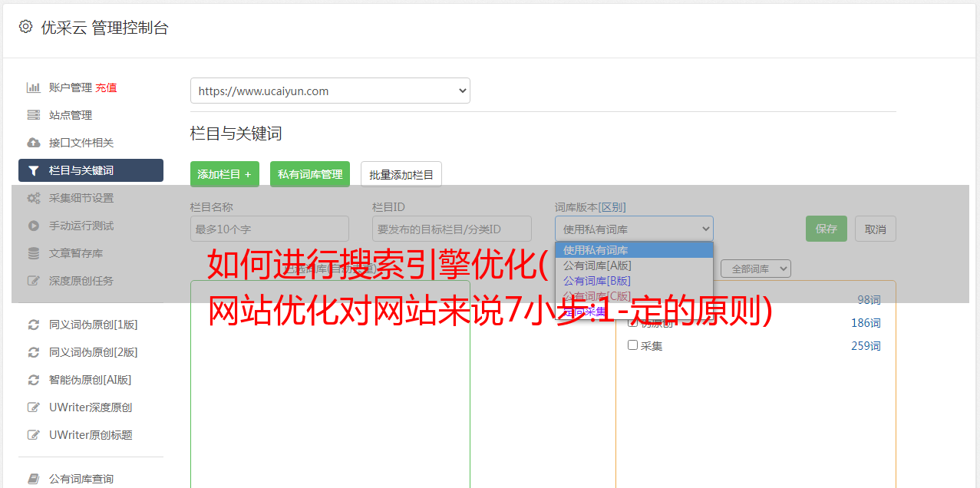Click the 优采云 管理控制台 title
This screenshot has width=980, height=488.
(x=104, y=28)
